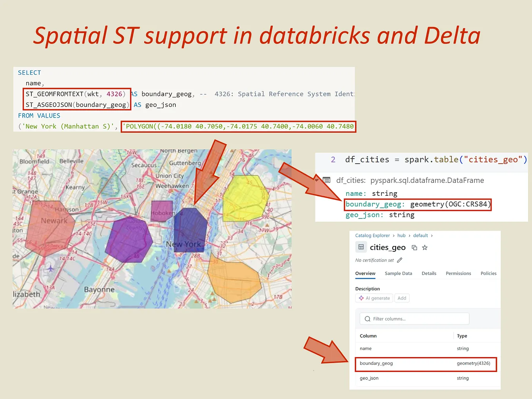Screen dimensions: 532x399
Task: Click the table grid icon beside cities_geo
Action: coord(361,247)
